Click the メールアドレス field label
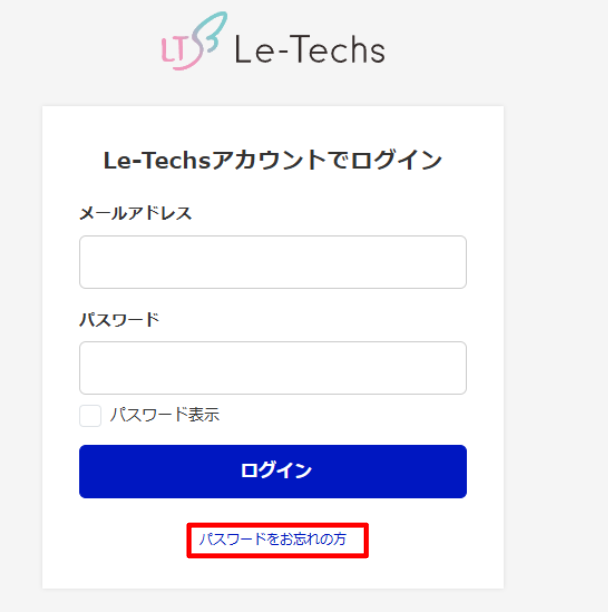 point(135,213)
